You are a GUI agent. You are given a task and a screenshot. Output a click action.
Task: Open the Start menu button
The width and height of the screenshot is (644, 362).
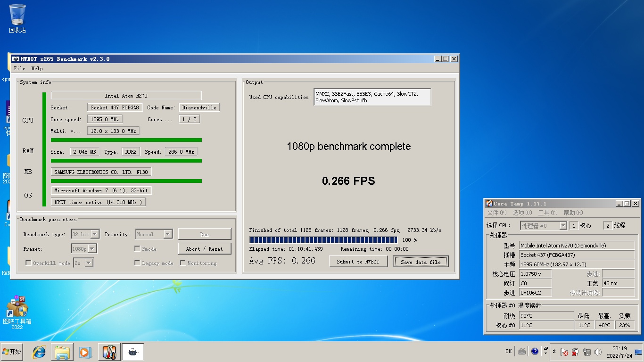click(12, 352)
